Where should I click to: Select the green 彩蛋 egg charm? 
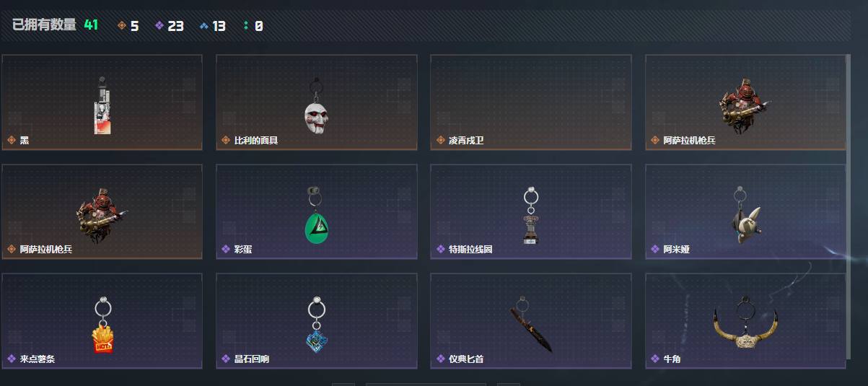tap(317, 211)
